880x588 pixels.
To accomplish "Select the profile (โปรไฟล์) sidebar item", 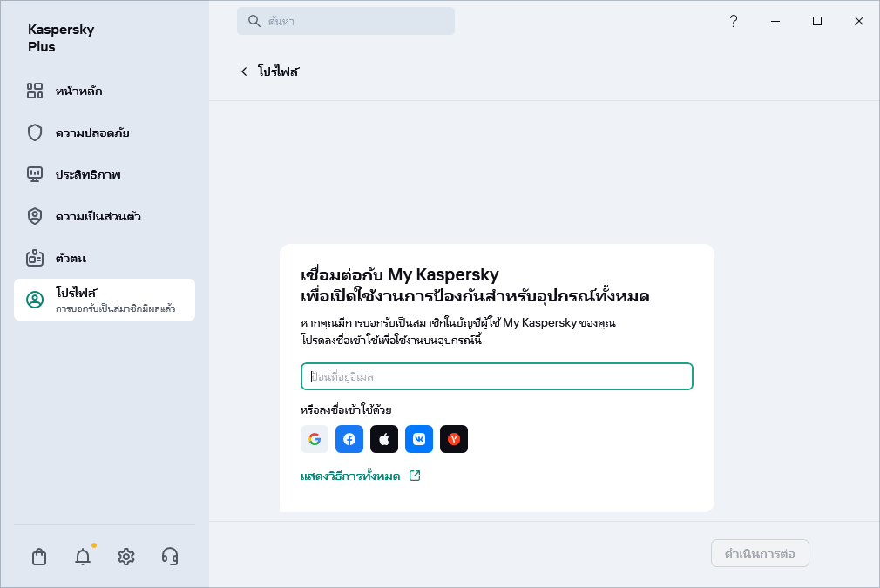I will 70,294.
